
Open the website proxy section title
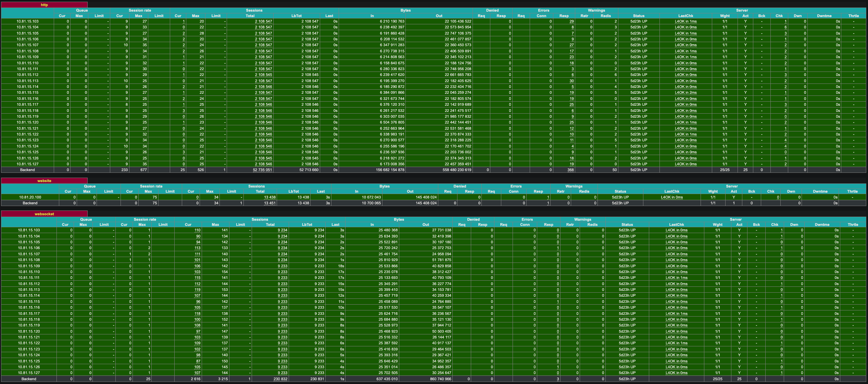(44, 181)
